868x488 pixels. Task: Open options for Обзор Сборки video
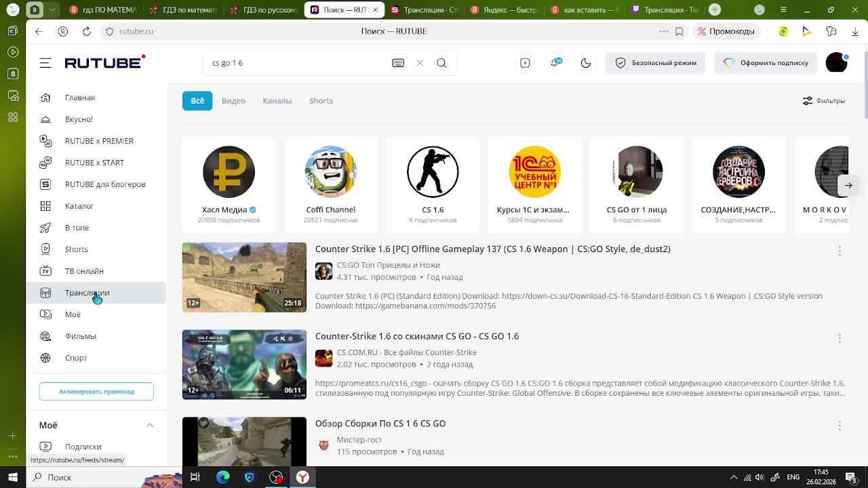click(840, 426)
